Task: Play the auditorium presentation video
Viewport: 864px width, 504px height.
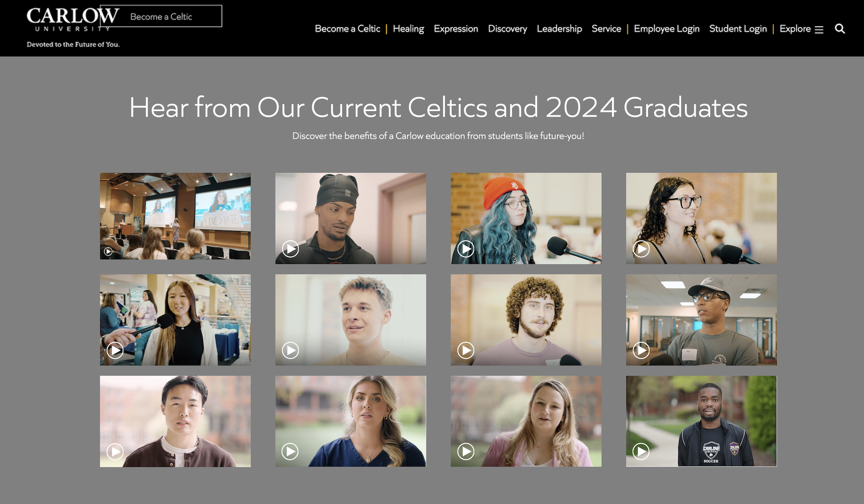Action: 108,251
